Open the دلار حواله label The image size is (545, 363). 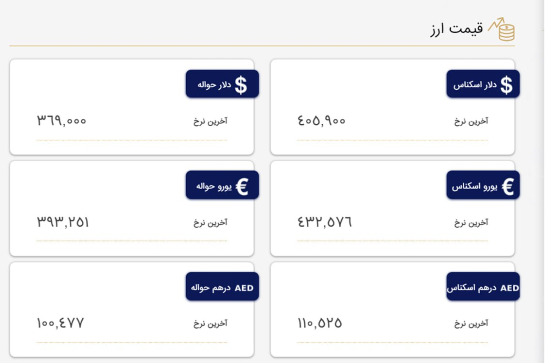tap(214, 85)
